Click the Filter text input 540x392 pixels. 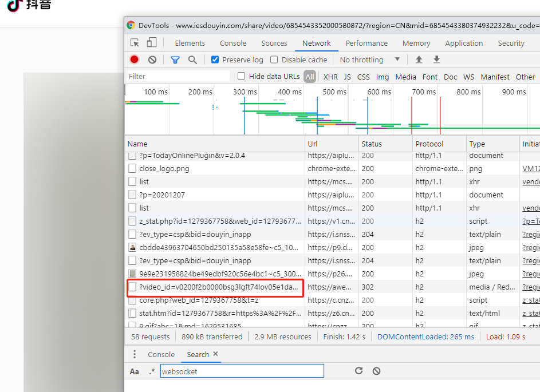[x=178, y=76]
